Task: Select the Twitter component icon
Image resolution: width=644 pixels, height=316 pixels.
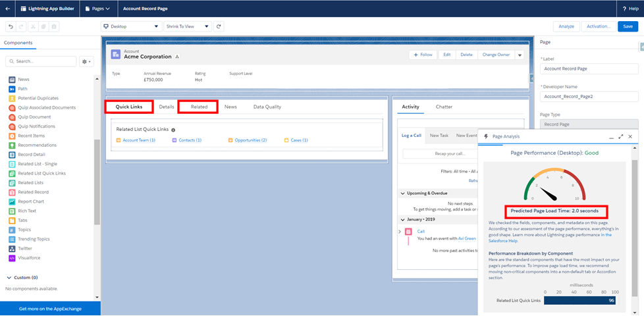Action: [12, 249]
